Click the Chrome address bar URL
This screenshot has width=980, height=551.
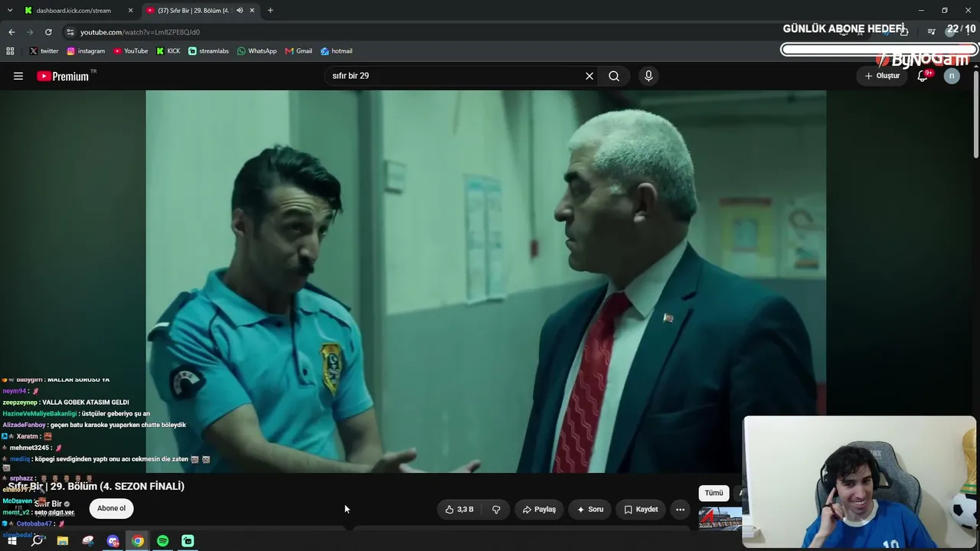140,32
